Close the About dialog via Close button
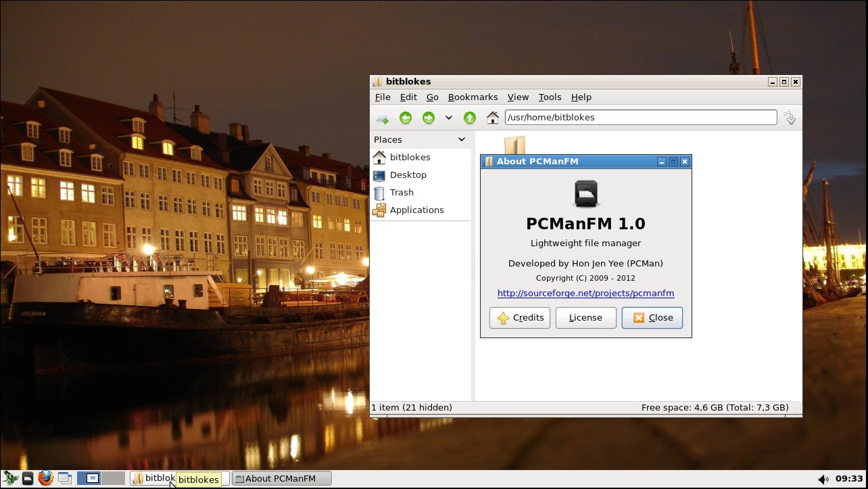The width and height of the screenshot is (868, 489). point(652,318)
